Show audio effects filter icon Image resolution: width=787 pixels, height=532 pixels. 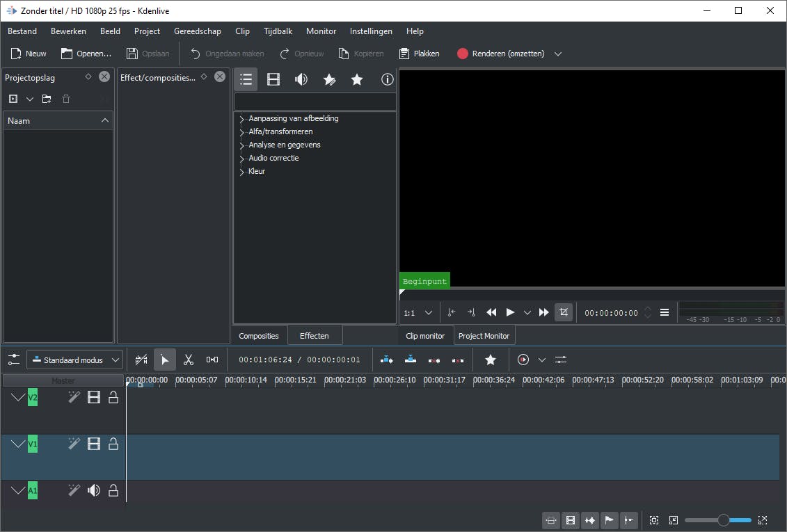(x=301, y=79)
